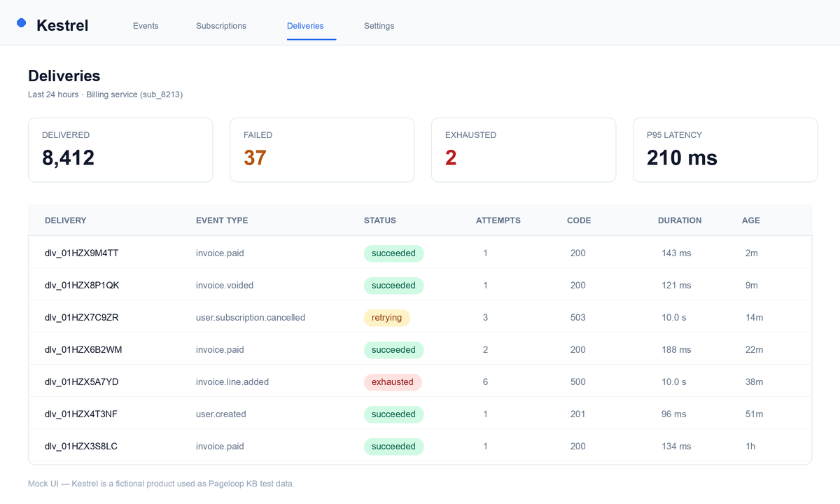Select the Deliveries tab
The image size is (840, 504).
305,26
